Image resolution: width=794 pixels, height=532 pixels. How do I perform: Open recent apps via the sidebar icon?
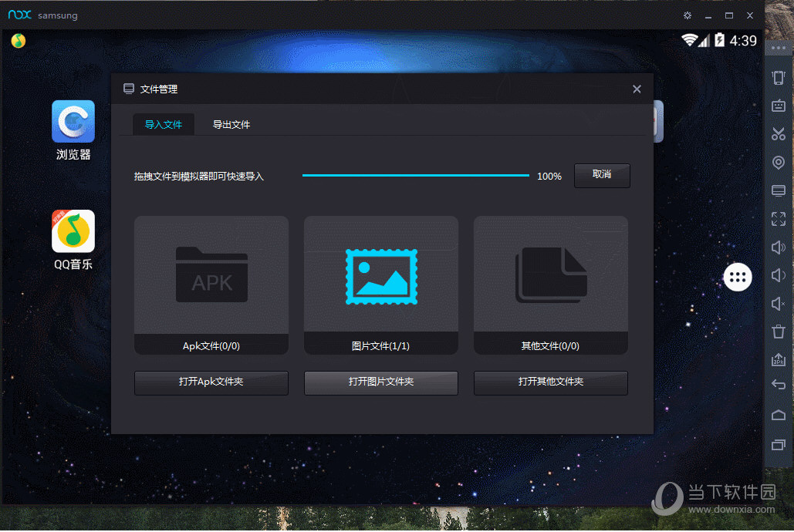[x=778, y=443]
